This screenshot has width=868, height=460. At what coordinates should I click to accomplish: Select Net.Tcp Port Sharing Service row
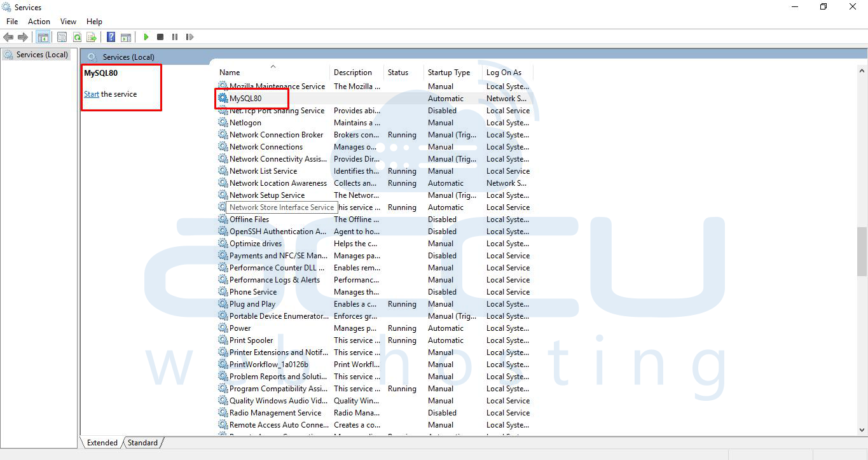[x=375, y=110]
